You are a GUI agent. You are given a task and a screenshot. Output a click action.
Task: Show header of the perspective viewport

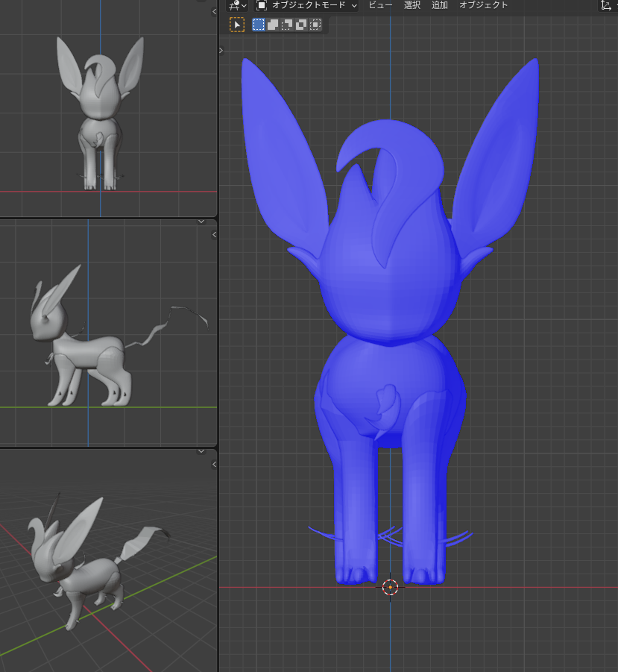[x=201, y=451]
